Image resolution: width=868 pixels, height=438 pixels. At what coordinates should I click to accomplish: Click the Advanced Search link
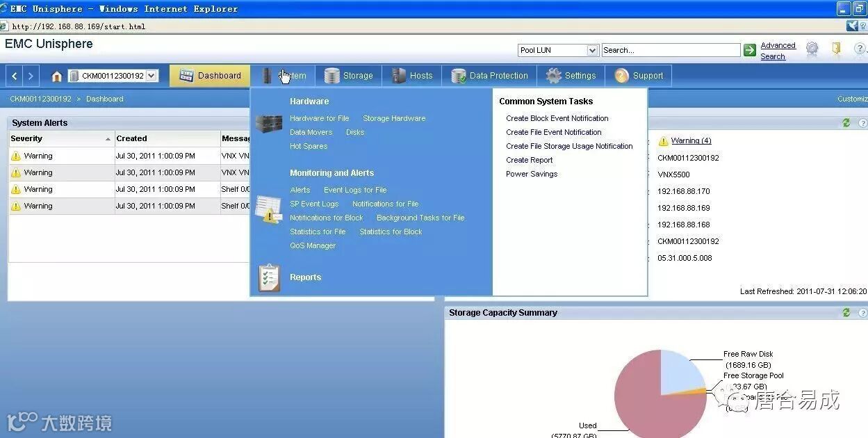[x=778, y=51]
